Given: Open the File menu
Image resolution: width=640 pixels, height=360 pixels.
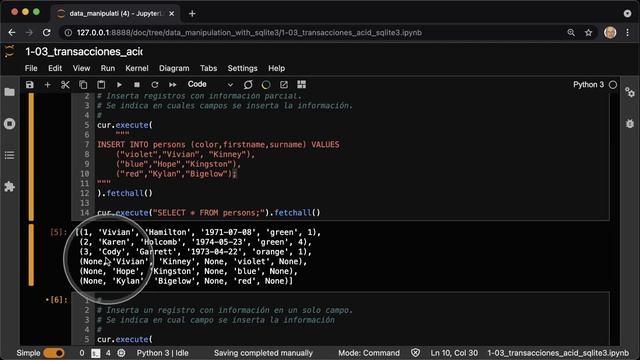Looking at the screenshot, I should click(x=31, y=68).
